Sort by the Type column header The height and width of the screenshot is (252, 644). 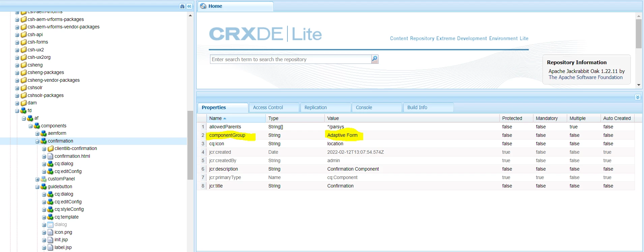pyautogui.click(x=295, y=118)
